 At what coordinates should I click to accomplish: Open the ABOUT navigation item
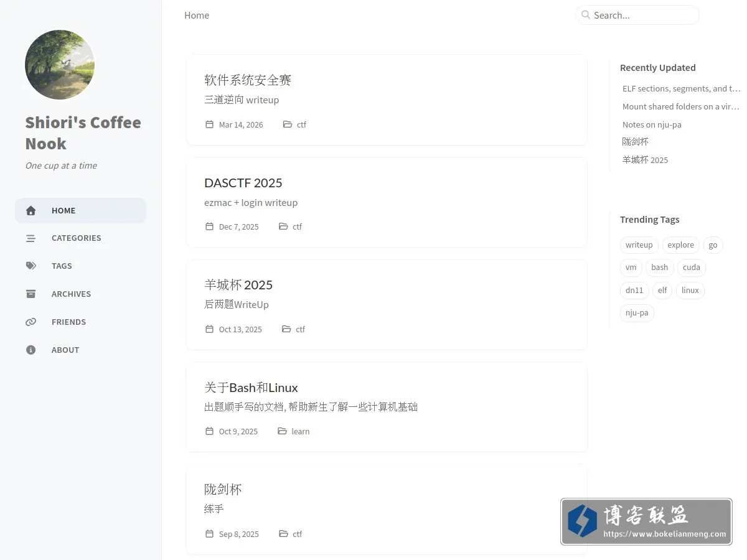80,350
